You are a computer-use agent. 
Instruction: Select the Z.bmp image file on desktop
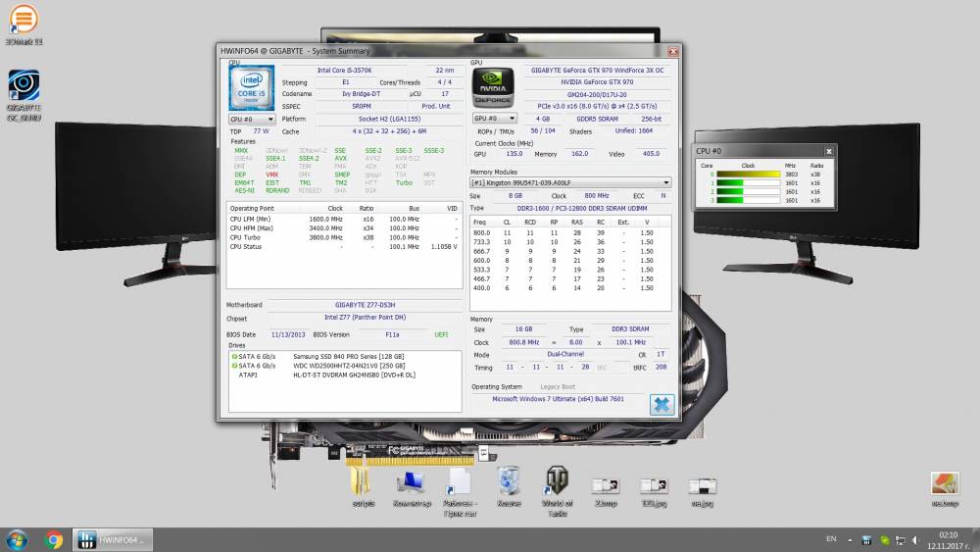click(605, 492)
